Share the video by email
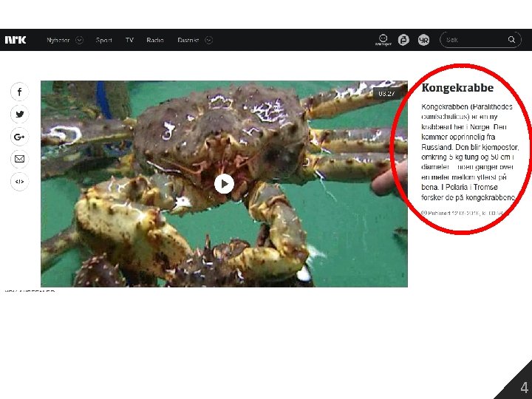The width and height of the screenshot is (532, 399). 20,159
